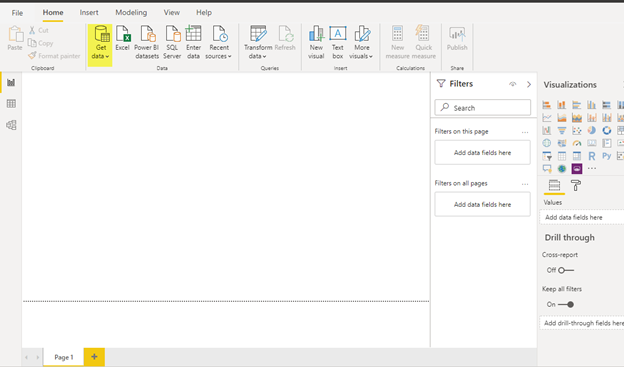The image size is (624, 367).
Task: Select Map visual globe icon
Action: coord(547,143)
